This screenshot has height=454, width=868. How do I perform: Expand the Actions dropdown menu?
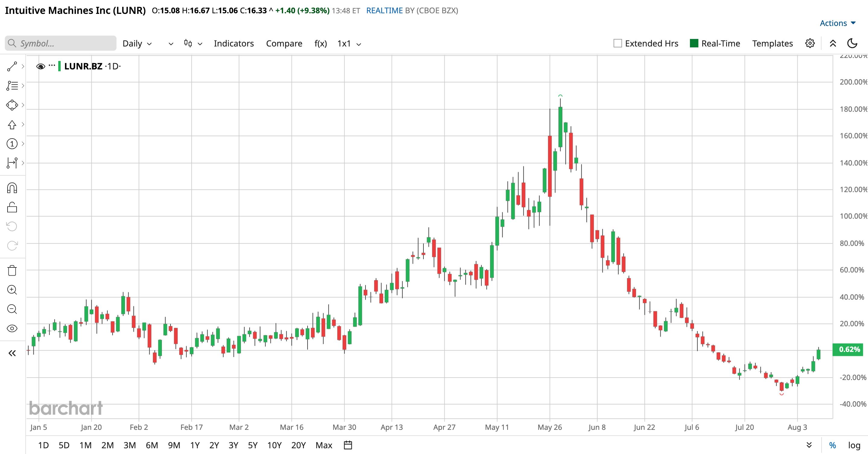(838, 23)
